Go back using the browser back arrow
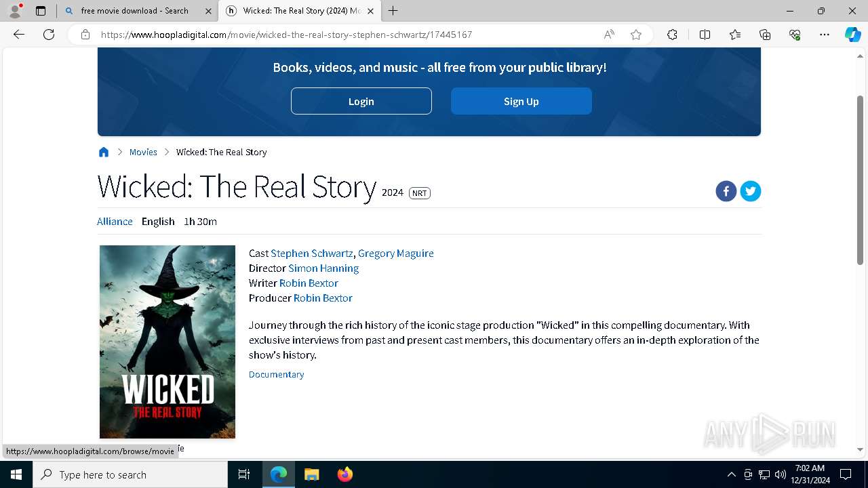 [x=19, y=35]
